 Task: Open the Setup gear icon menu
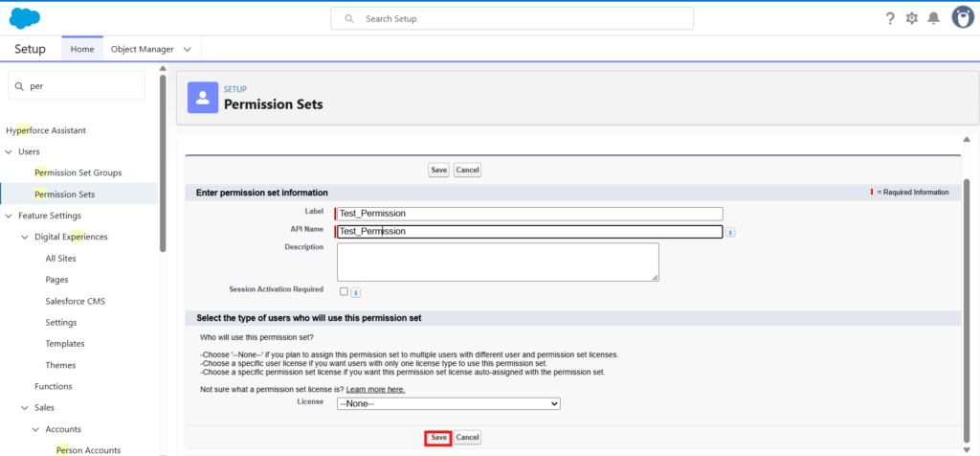pyautogui.click(x=912, y=19)
